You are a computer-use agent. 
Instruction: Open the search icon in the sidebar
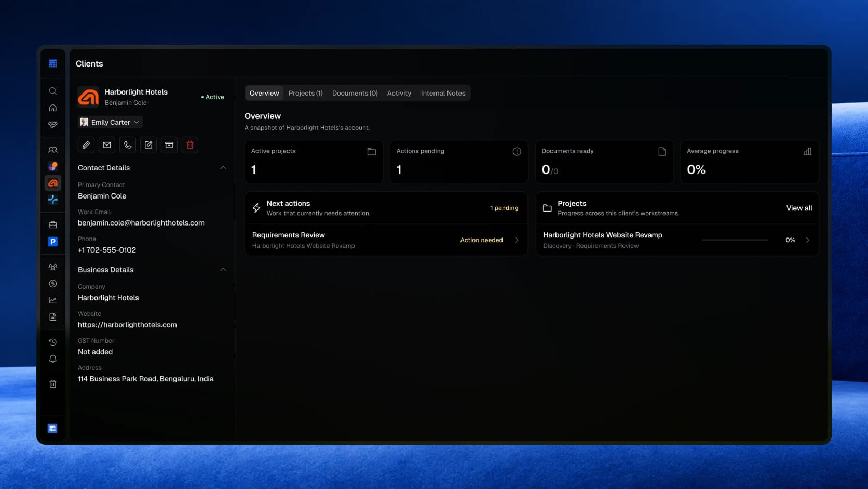tap(53, 91)
